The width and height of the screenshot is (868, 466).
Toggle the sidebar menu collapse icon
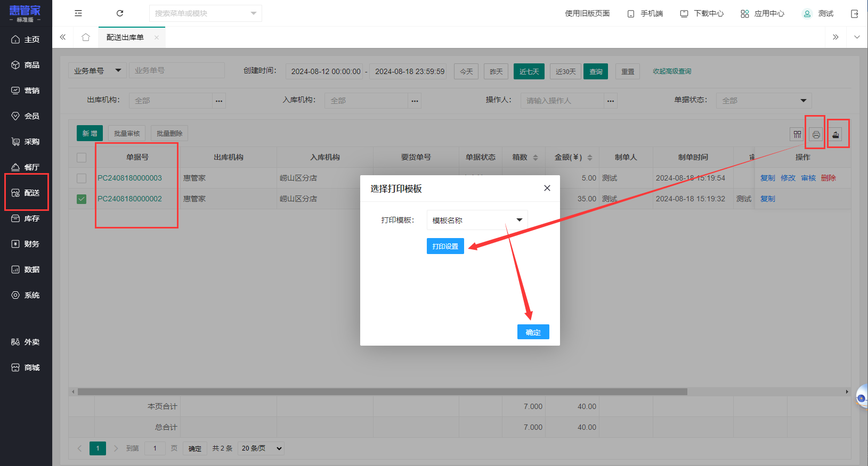[78, 13]
